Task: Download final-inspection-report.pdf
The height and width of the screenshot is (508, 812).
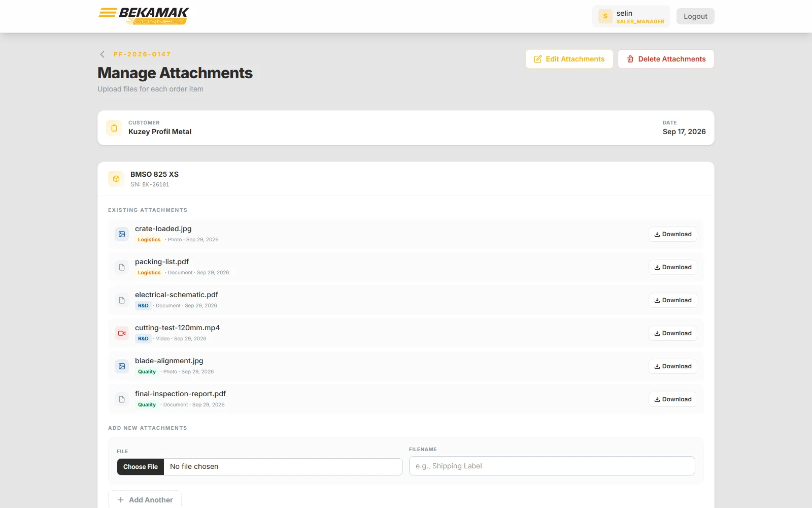Action: tap(673, 399)
